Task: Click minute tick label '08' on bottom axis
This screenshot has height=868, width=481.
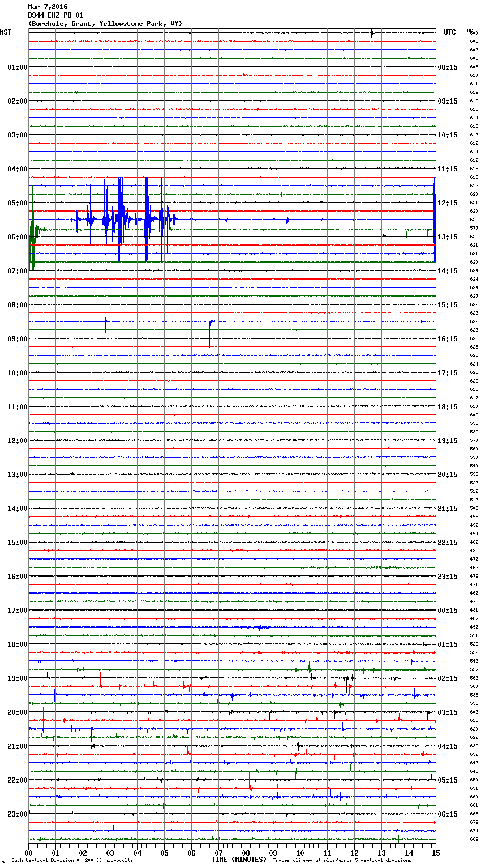Action: tap(246, 853)
